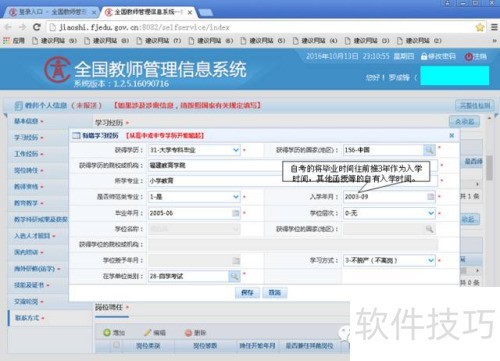Tick the select-all checkbox in 岗位聘任 table header
The image size is (500, 361).
click(116, 345)
